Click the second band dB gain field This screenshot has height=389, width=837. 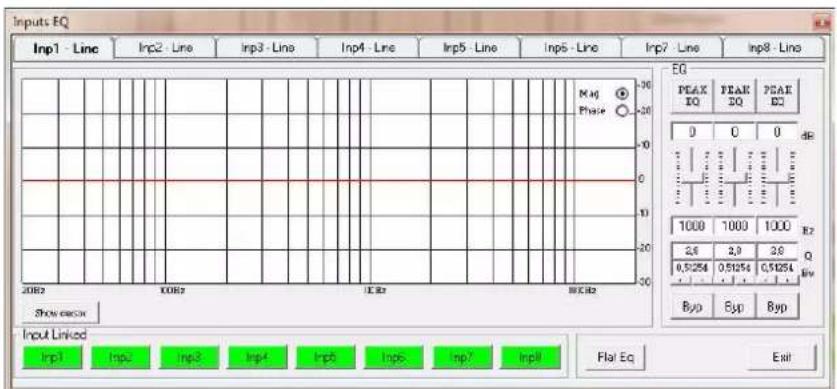click(735, 132)
